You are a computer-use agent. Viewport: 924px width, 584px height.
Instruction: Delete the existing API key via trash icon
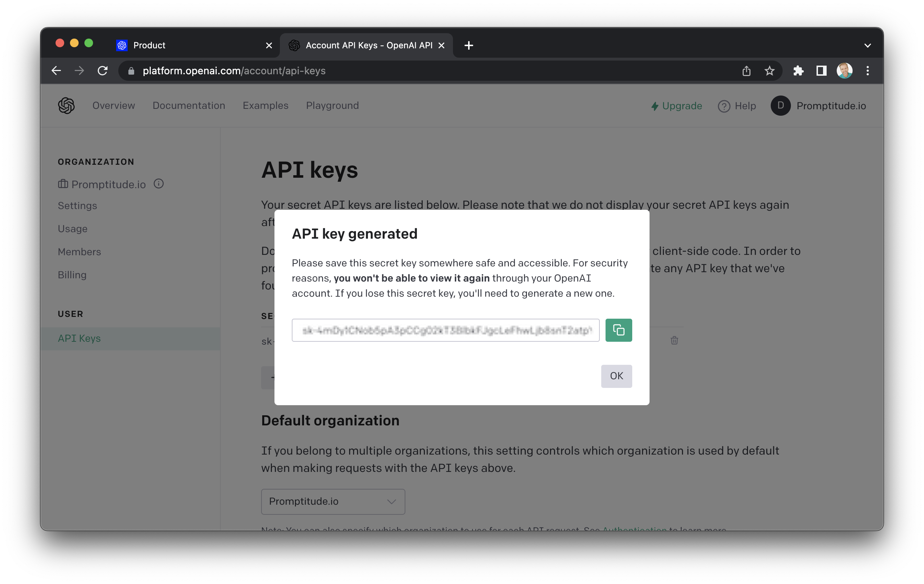674,341
